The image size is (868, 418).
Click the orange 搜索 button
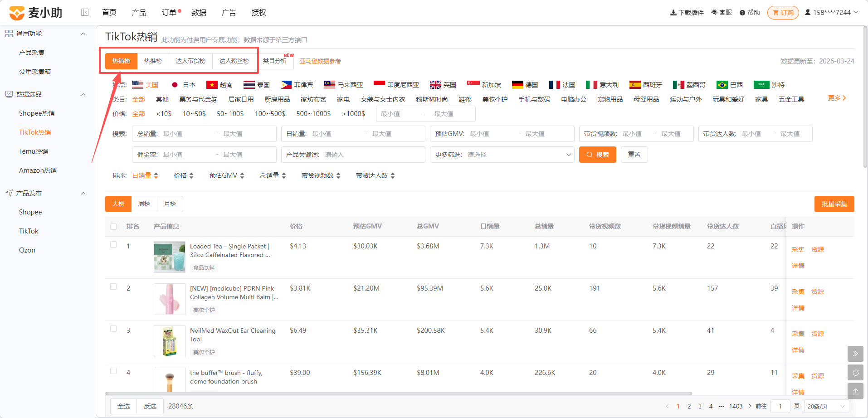click(598, 155)
